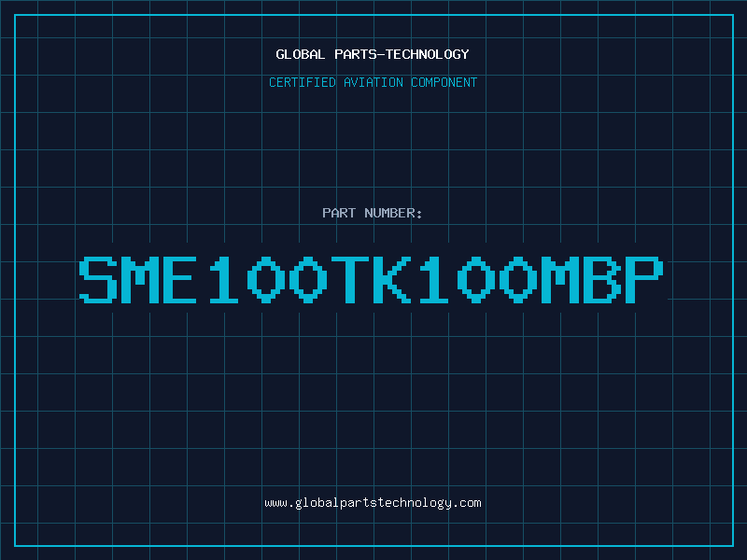The height and width of the screenshot is (560, 747).
Task: Click the final letter P of the part number
Action: pyautogui.click(x=644, y=280)
